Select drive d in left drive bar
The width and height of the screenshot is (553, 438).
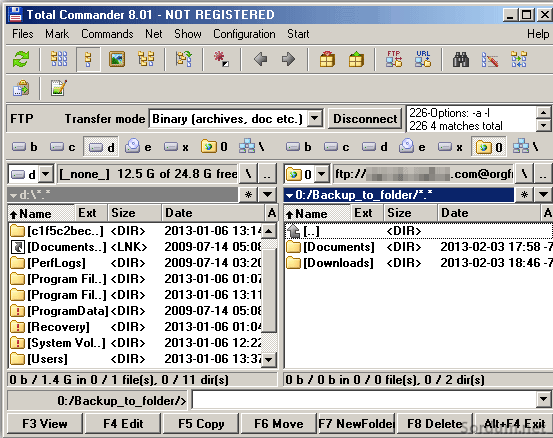coord(101,147)
